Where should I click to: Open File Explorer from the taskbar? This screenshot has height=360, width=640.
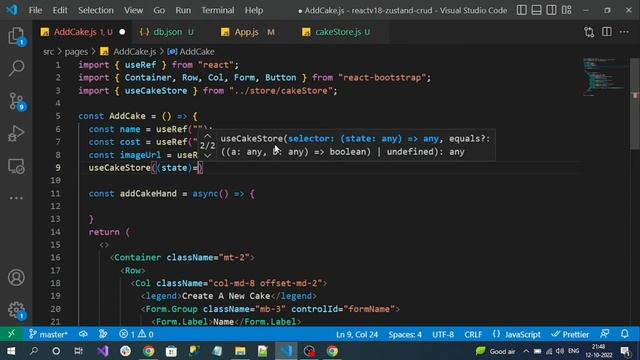click(240, 351)
